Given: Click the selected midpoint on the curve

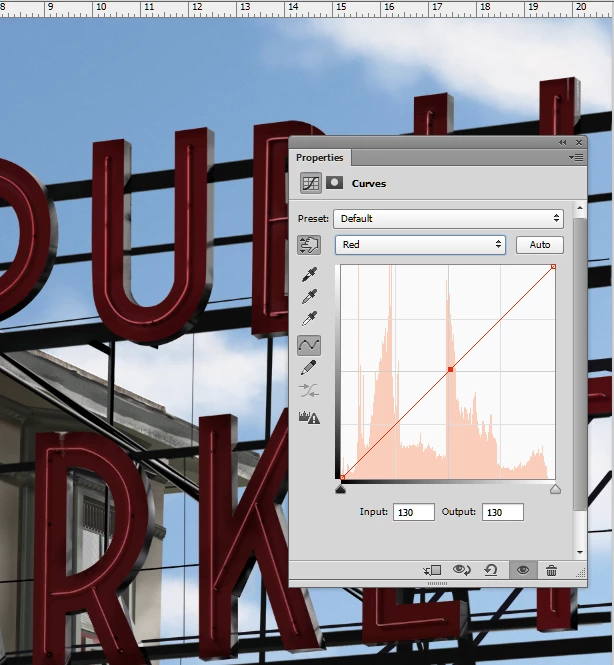Looking at the screenshot, I should 450,370.
